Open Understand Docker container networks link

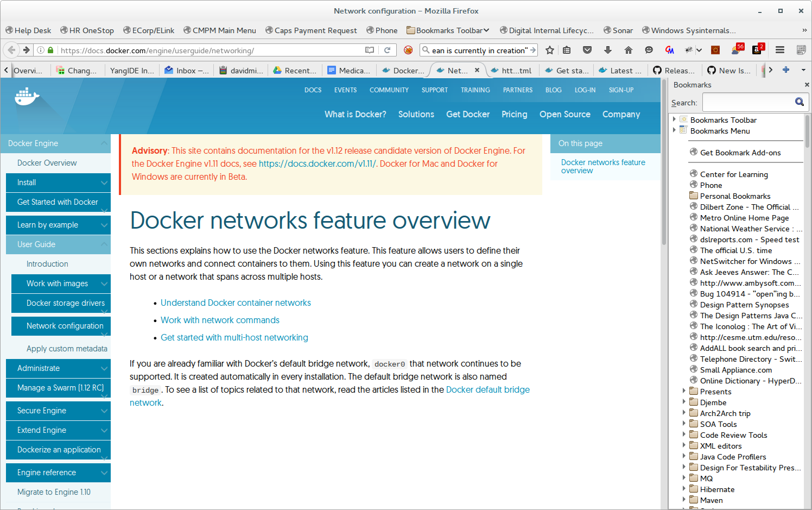[x=236, y=303]
